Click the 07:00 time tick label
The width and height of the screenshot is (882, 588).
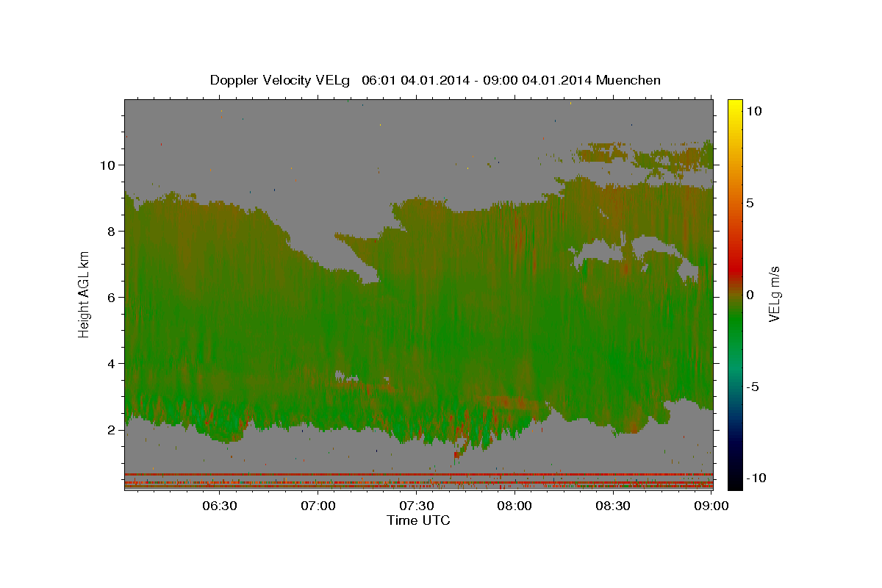pos(318,506)
